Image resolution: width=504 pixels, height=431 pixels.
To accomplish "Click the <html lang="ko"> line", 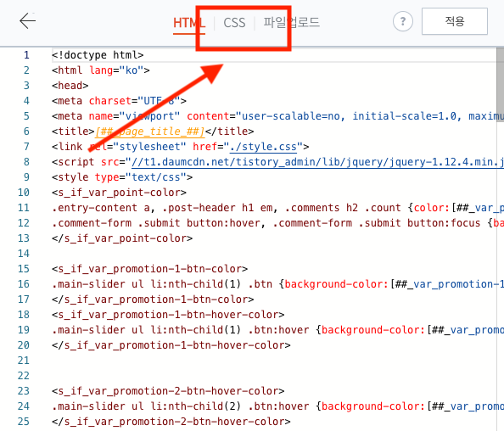I will tap(101, 70).
